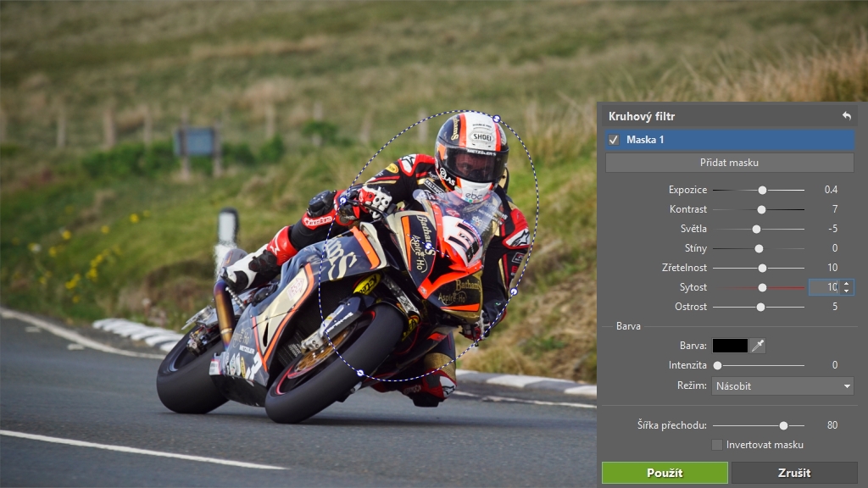Click the reset arrow in Kruhový filtr header
Viewport: 868px width, 488px height.
click(x=846, y=116)
